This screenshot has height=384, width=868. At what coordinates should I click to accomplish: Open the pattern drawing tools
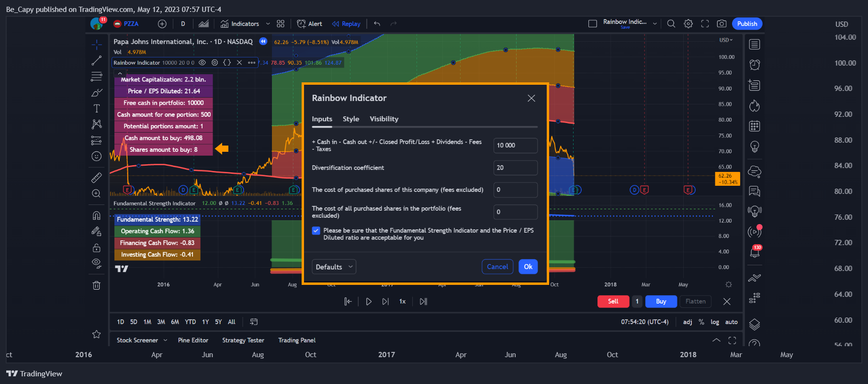click(x=97, y=124)
